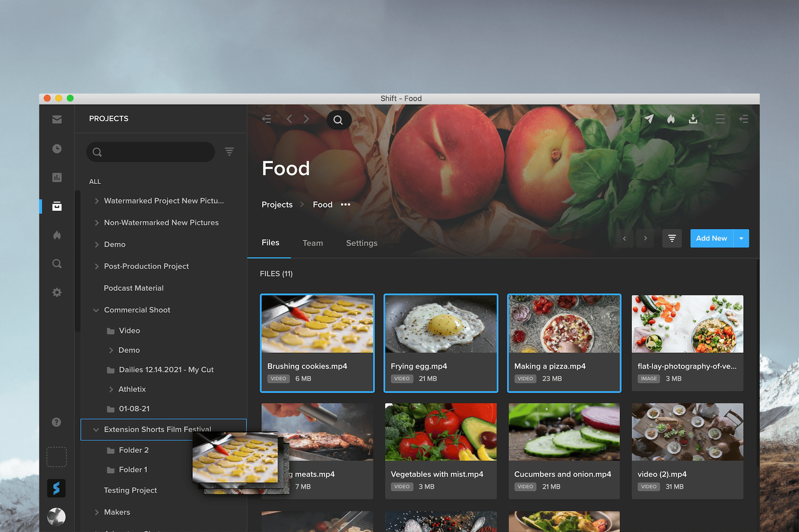Switch to the Team tab
The image size is (799, 532).
[x=313, y=243]
